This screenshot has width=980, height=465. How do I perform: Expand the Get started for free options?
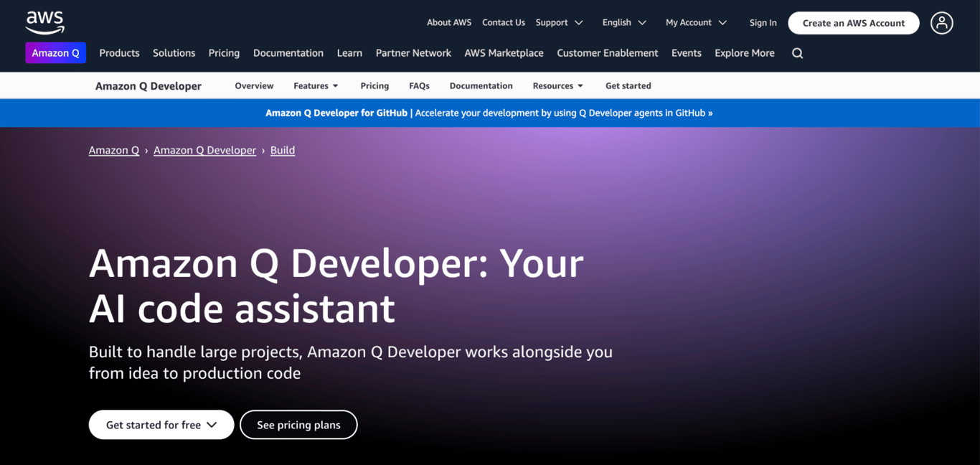161,424
